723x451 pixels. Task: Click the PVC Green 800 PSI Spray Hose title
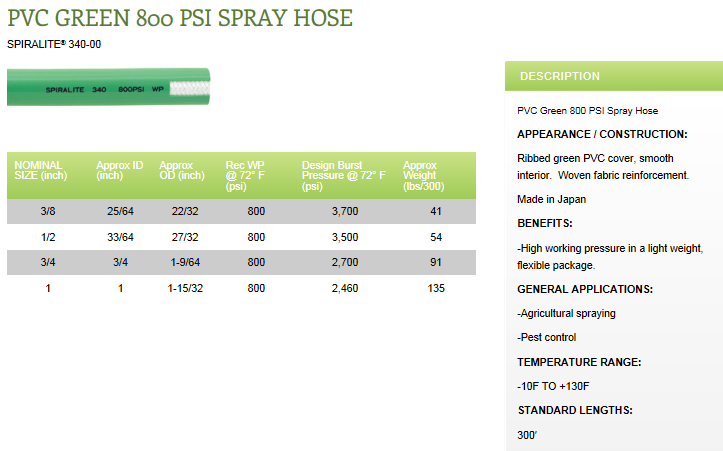point(180,18)
